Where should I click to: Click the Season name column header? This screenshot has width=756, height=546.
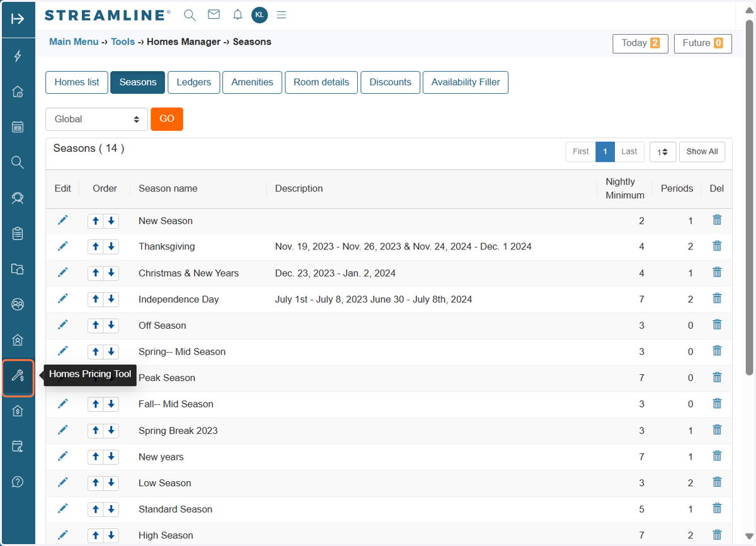tap(168, 188)
